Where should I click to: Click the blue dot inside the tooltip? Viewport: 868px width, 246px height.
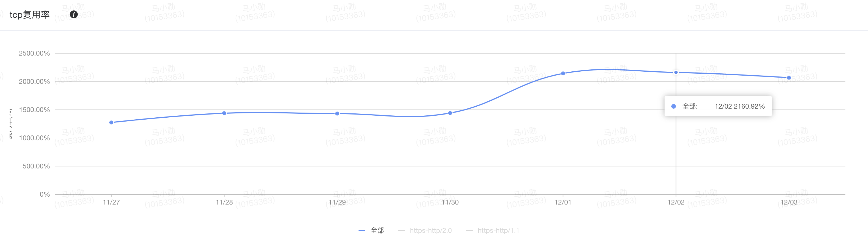[674, 106]
